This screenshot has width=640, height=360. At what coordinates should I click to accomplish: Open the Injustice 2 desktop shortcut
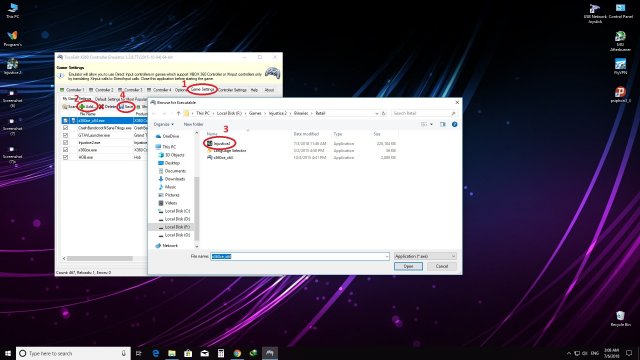[x=12, y=67]
